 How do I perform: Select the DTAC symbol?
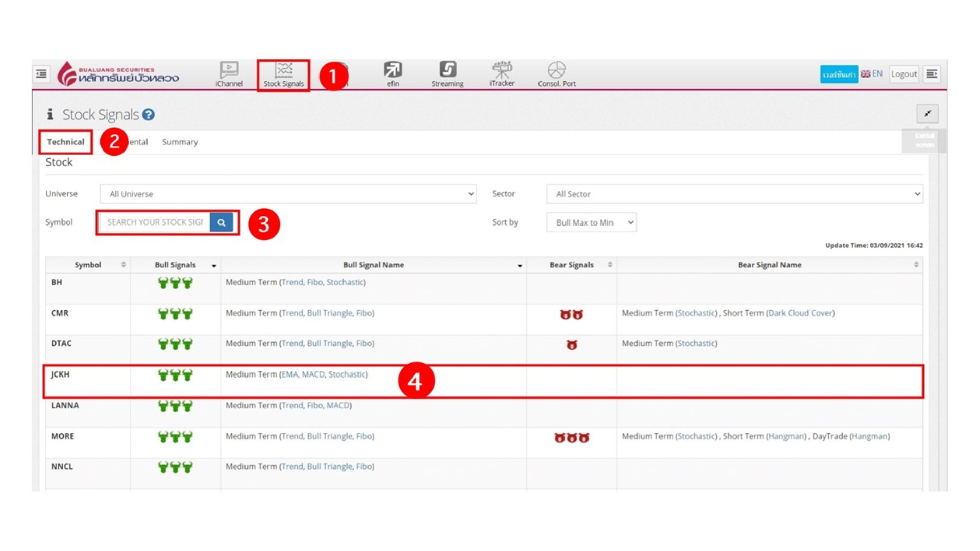pyautogui.click(x=61, y=343)
